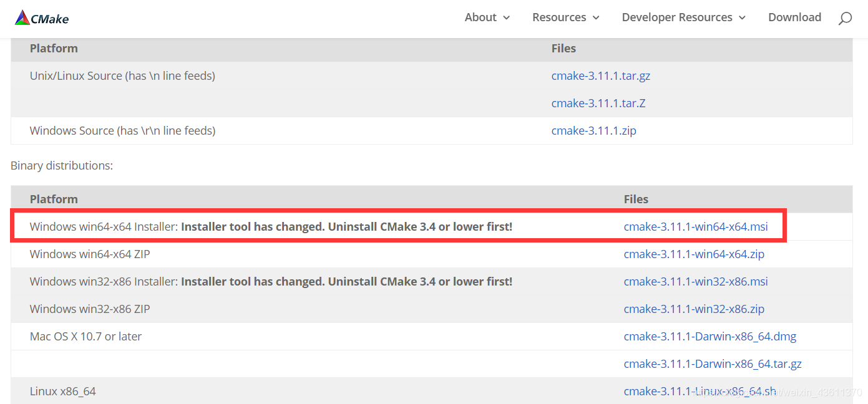Expand the Developer Resources menu
This screenshot has width=868, height=404.
(684, 17)
